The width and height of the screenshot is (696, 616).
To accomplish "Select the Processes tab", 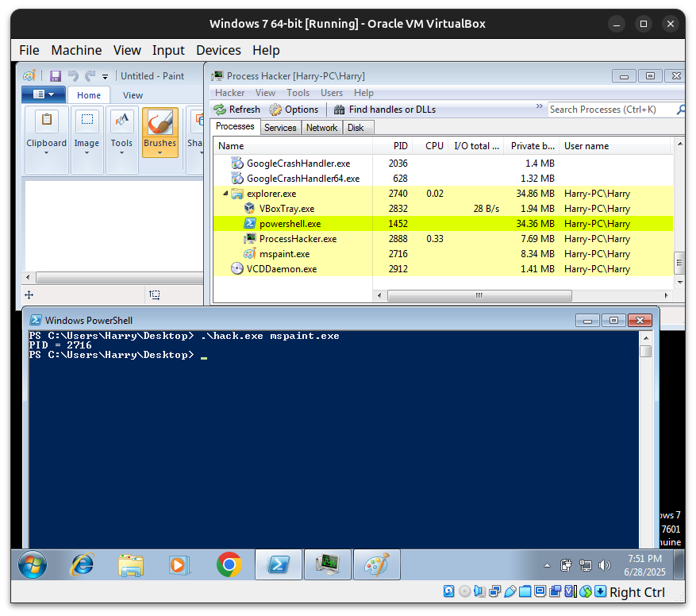I will tap(235, 126).
